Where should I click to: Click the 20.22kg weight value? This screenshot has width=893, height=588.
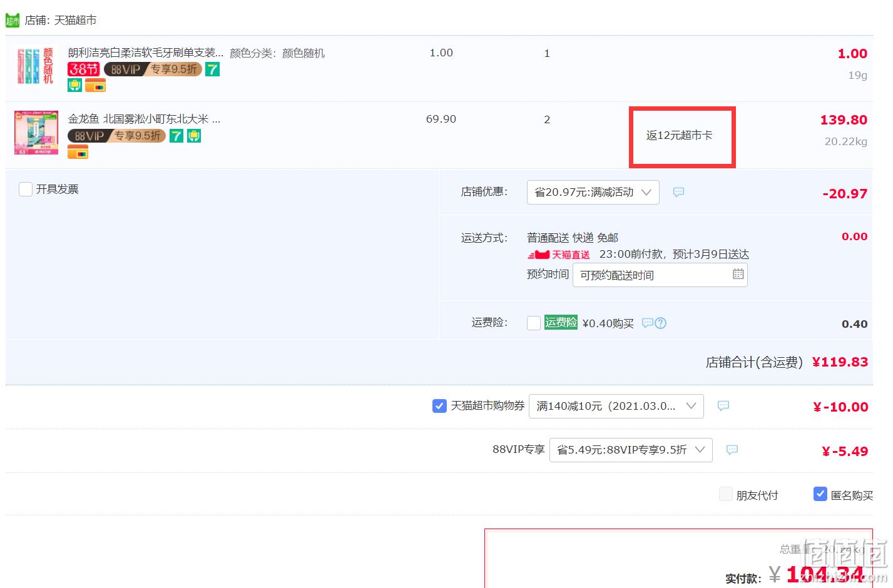[846, 141]
